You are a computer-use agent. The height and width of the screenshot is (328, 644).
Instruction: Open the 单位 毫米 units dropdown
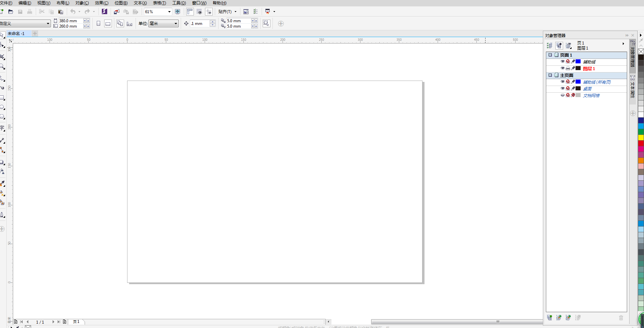point(176,24)
